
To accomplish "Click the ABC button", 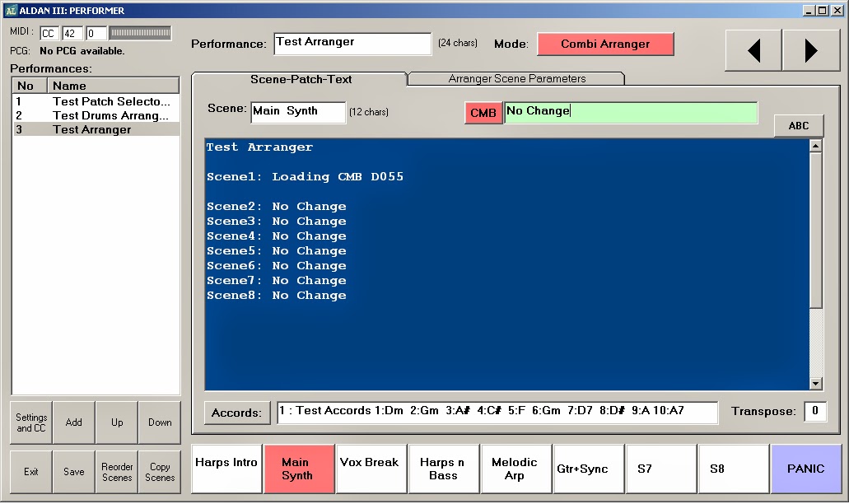I will point(799,126).
